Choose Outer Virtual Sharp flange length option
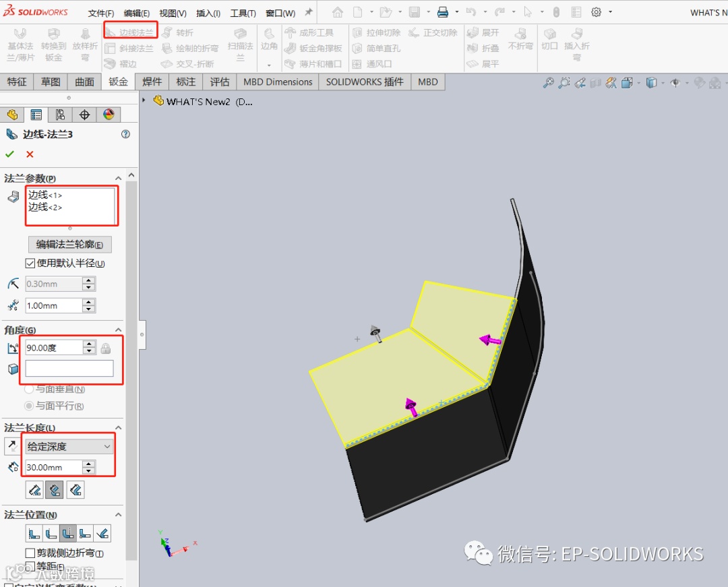 click(35, 490)
